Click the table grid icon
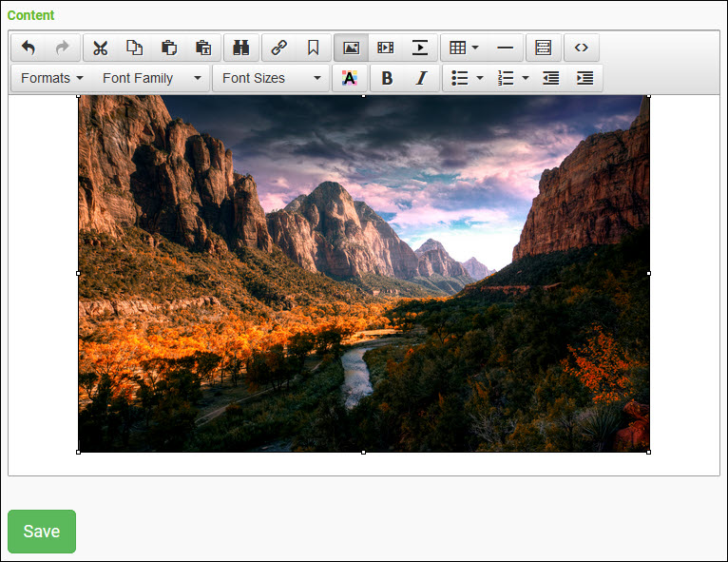728x562 pixels. pyautogui.click(x=457, y=48)
